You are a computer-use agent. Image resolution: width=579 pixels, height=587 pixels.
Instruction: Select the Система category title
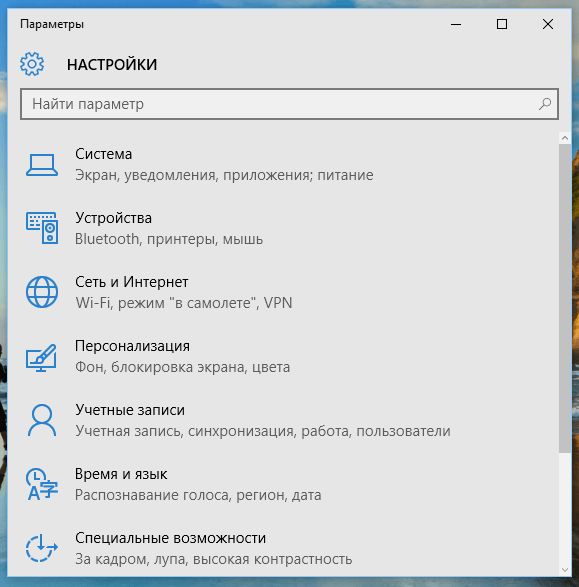click(x=104, y=154)
